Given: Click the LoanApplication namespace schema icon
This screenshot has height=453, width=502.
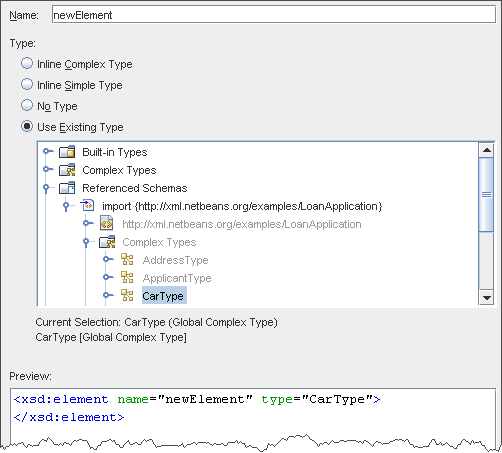Looking at the screenshot, I should pyautogui.click(x=107, y=224).
